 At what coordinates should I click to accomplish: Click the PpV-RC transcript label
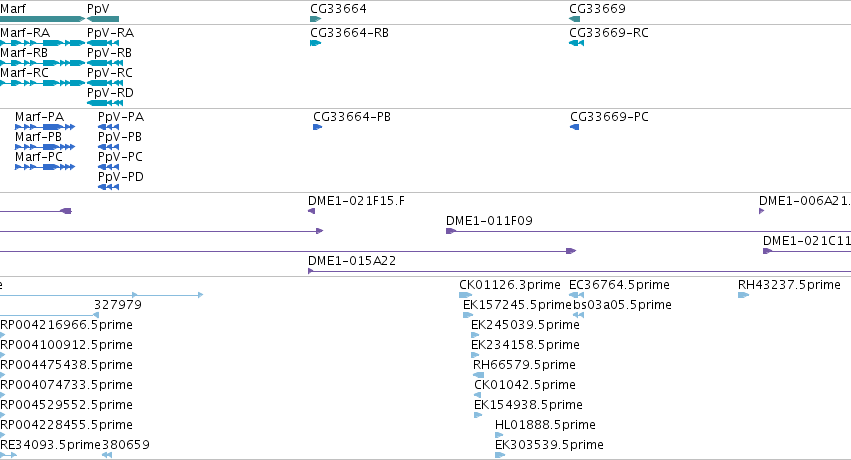110,73
